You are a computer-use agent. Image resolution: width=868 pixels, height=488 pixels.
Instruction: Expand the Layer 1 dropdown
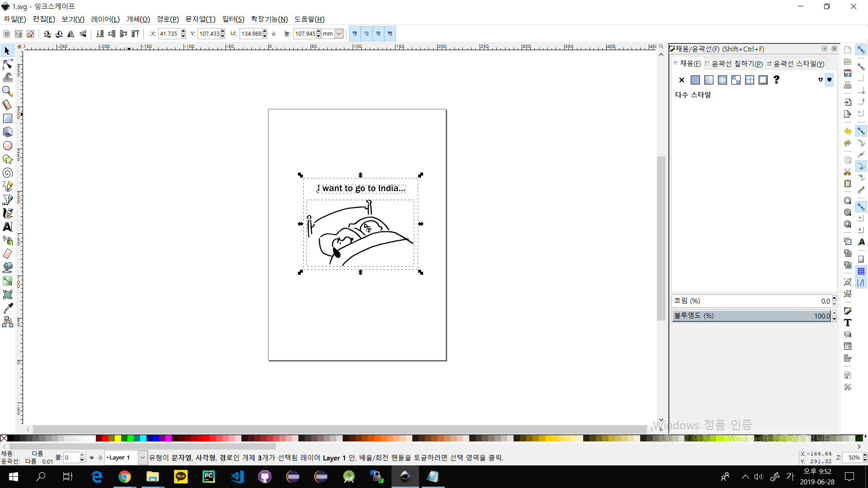(142, 458)
